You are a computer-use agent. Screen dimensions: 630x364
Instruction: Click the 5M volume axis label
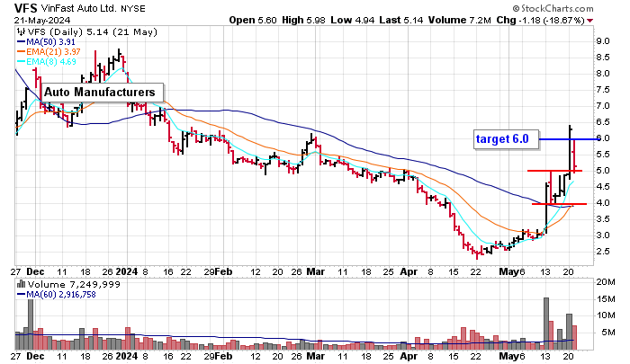(x=607, y=333)
